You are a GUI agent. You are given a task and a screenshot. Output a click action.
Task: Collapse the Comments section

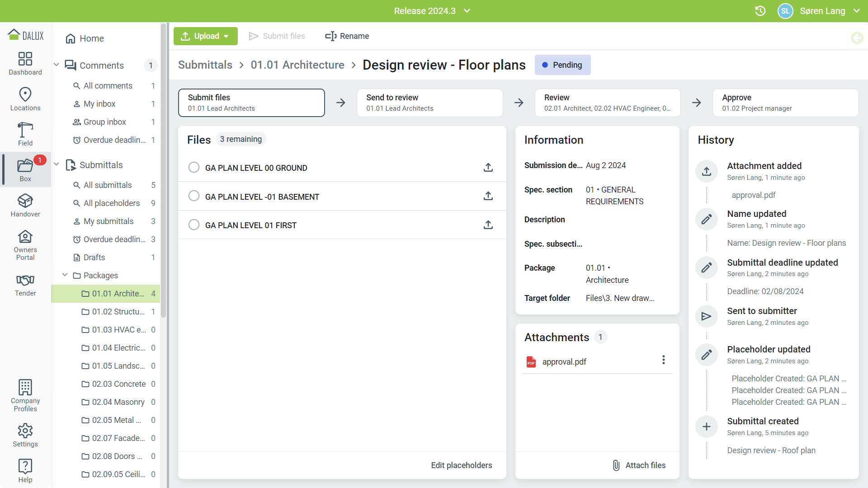coord(57,65)
